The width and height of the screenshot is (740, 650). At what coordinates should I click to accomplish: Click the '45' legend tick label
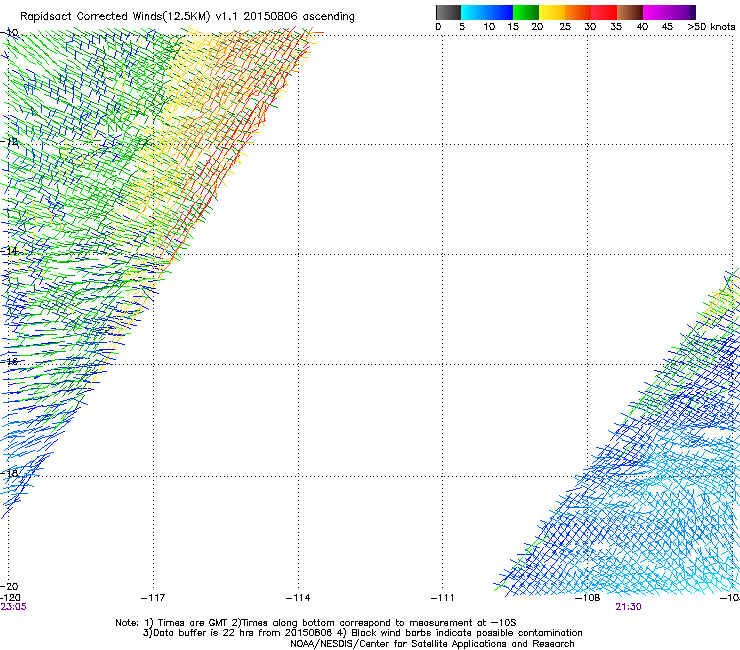(x=667, y=27)
